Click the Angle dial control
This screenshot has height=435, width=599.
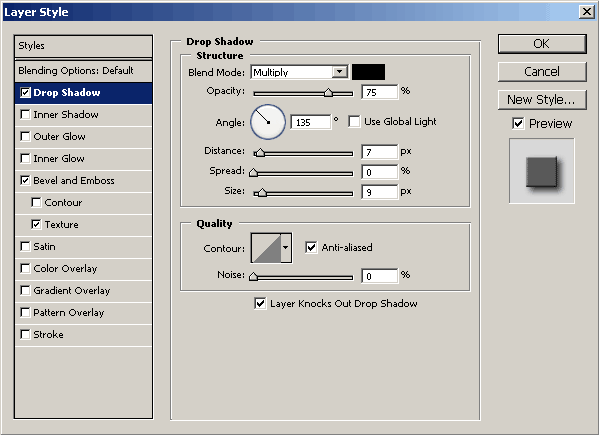click(x=268, y=122)
